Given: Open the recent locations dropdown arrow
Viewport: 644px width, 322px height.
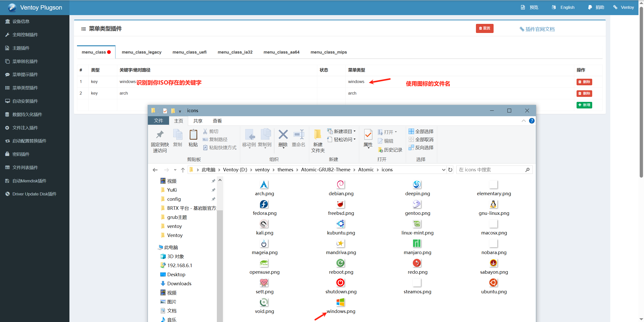Looking at the screenshot, I should (175, 170).
